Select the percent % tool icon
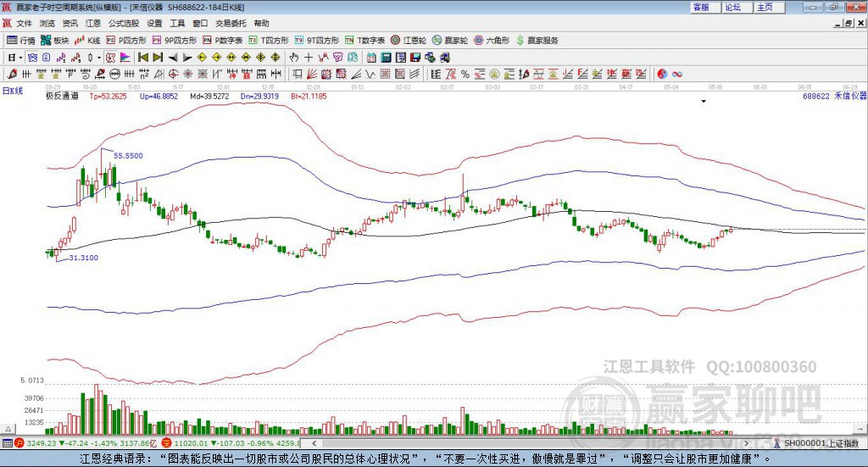This screenshot has height=467, width=868. [x=465, y=74]
